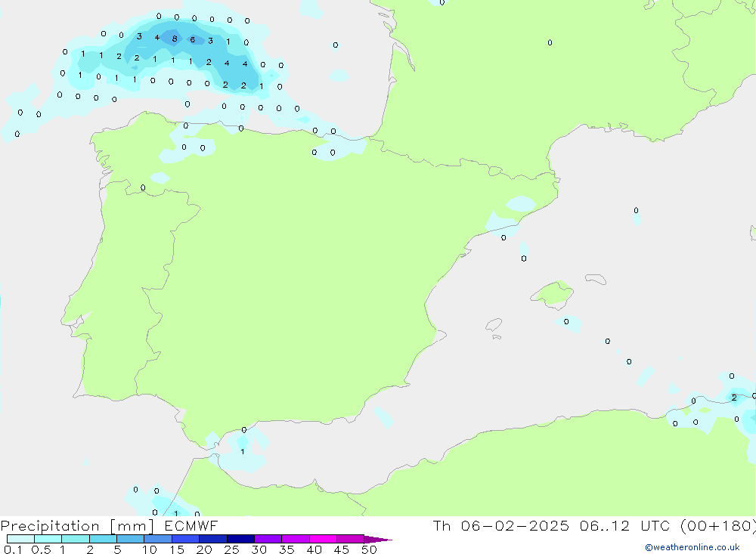
Task: Click the '6' precipitation value over Biscay
Action: (x=192, y=39)
